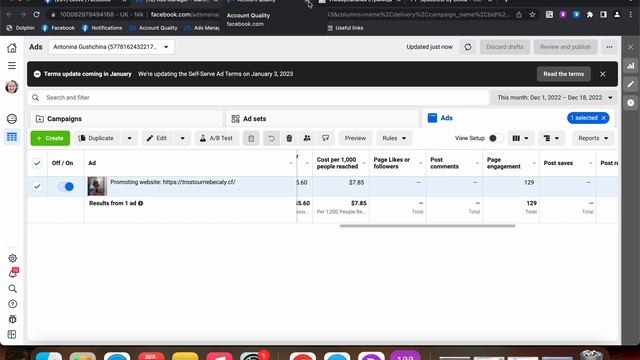Click the Preview button
Screen dimensions: 640x360
click(355, 138)
